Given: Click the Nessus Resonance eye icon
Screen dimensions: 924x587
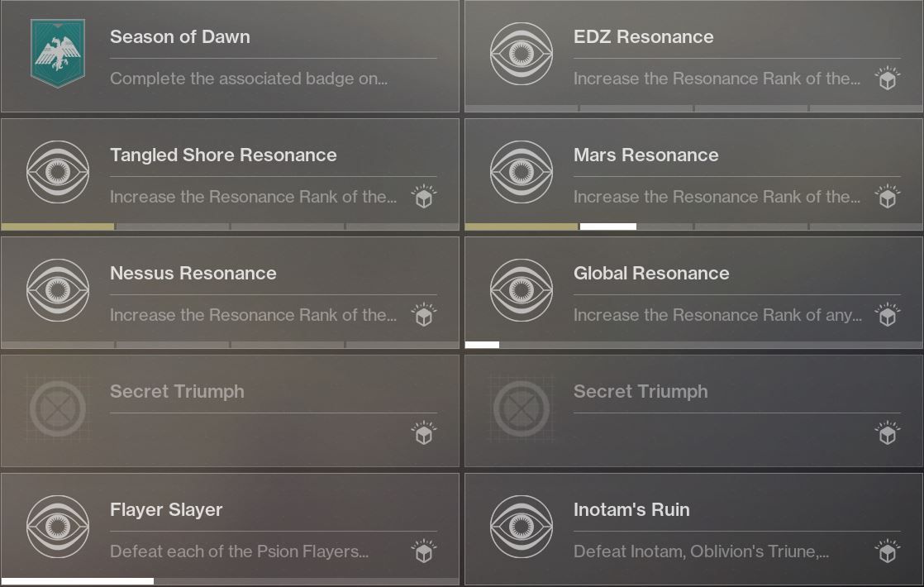Looking at the screenshot, I should tap(58, 290).
